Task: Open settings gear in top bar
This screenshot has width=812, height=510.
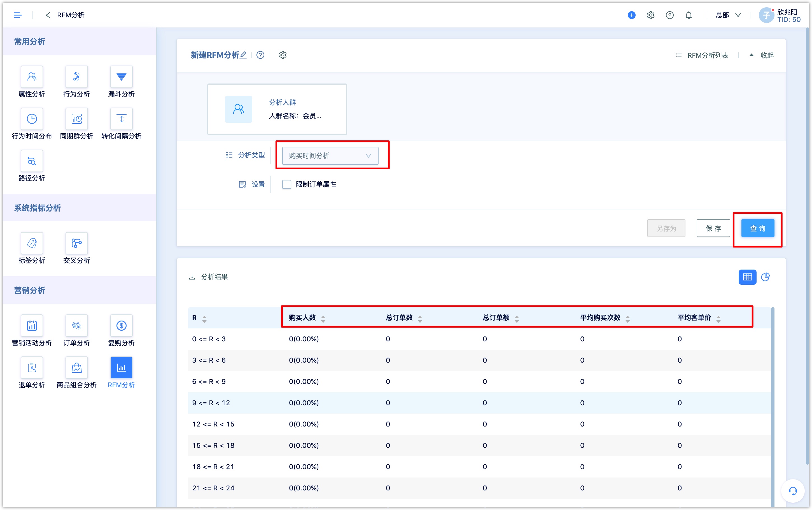Action: 650,15
